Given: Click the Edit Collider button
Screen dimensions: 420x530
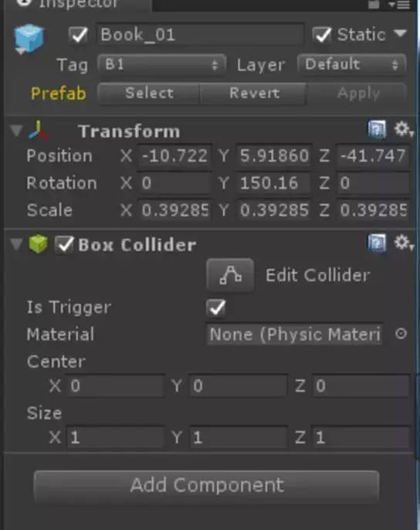Looking at the screenshot, I should click(230, 275).
